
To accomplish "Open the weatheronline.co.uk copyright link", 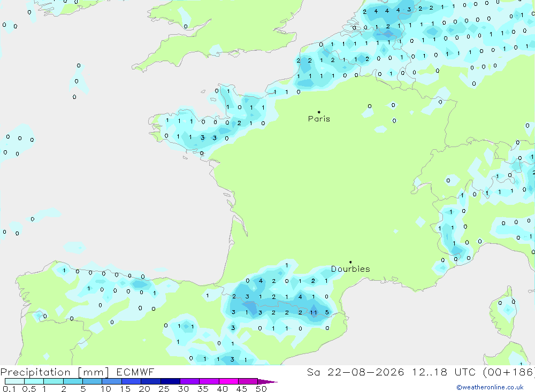I will coord(490,387).
